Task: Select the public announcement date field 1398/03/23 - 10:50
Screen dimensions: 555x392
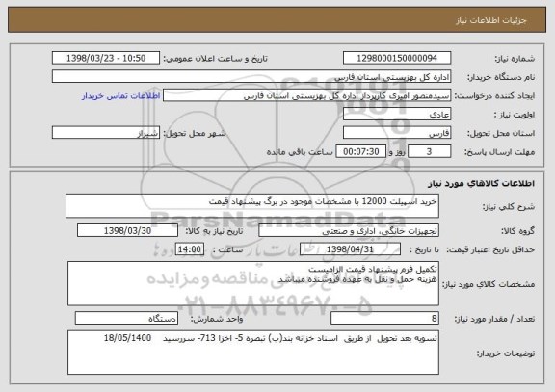Action: click(106, 58)
